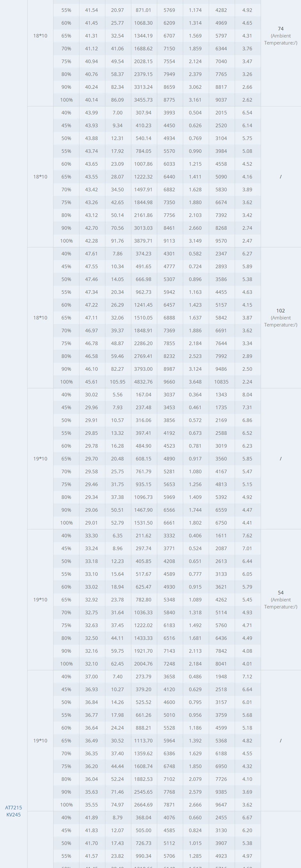Image resolution: width=301 pixels, height=868 pixels.
Task: Click the 8.04 value cell
Action: pos(247,394)
